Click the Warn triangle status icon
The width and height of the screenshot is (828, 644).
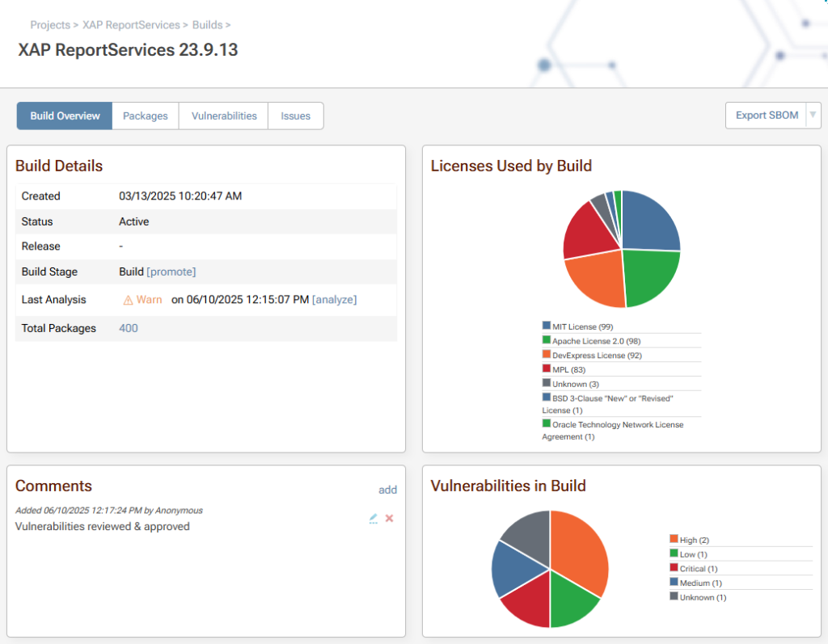point(128,300)
